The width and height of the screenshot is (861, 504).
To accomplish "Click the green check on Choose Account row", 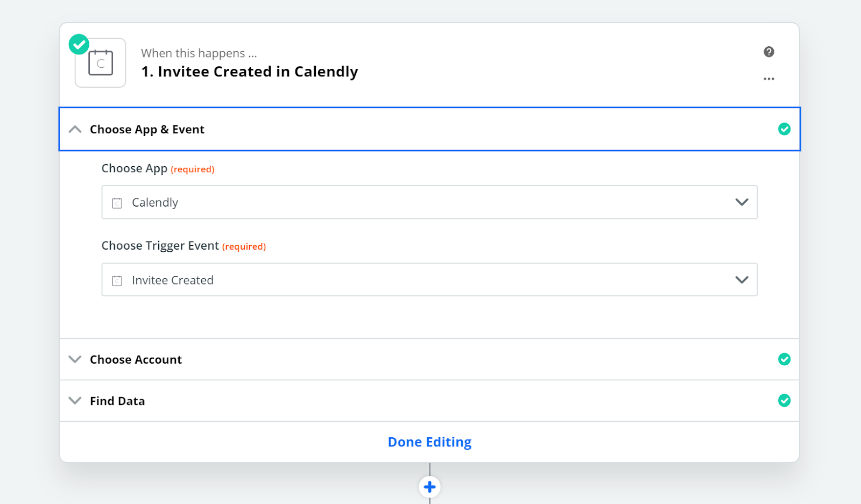I will (784, 359).
